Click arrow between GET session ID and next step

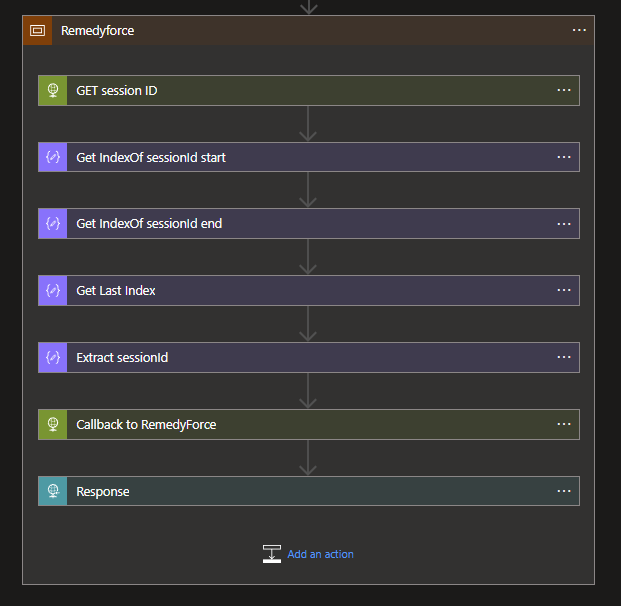pyautogui.click(x=308, y=124)
